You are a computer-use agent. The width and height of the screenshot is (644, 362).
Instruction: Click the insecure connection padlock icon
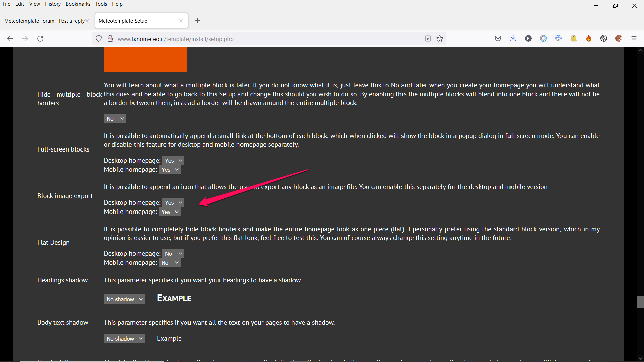click(x=110, y=39)
